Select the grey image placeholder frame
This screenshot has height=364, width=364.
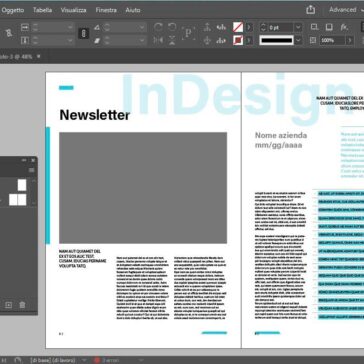point(143,188)
